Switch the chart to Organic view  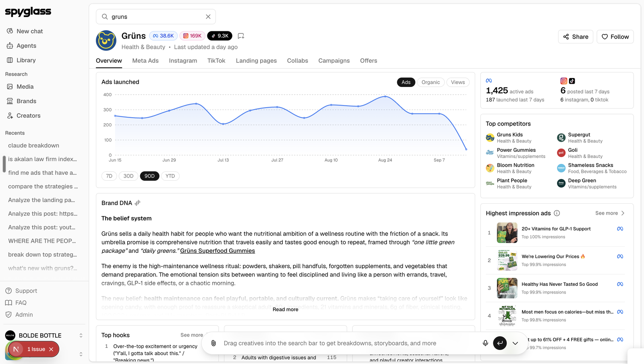pyautogui.click(x=431, y=82)
